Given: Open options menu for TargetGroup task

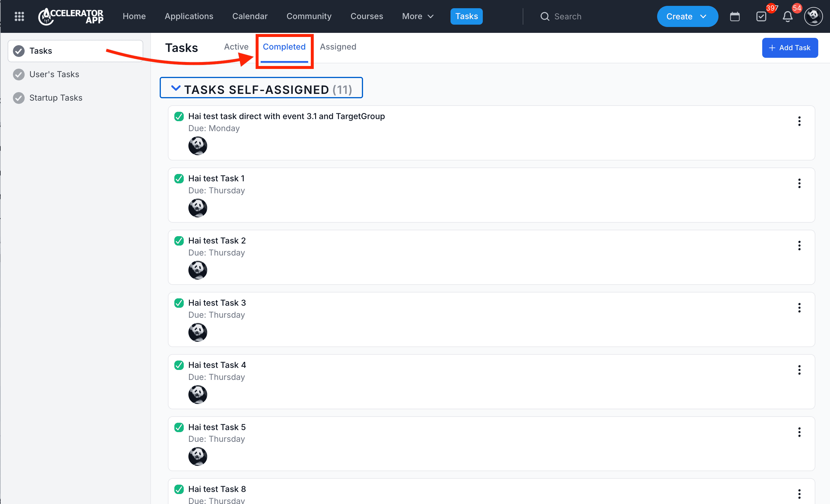Looking at the screenshot, I should click(x=799, y=121).
